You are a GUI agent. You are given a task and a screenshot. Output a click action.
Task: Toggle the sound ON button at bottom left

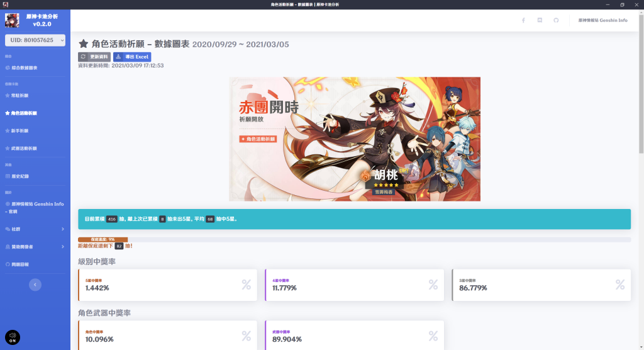click(13, 337)
